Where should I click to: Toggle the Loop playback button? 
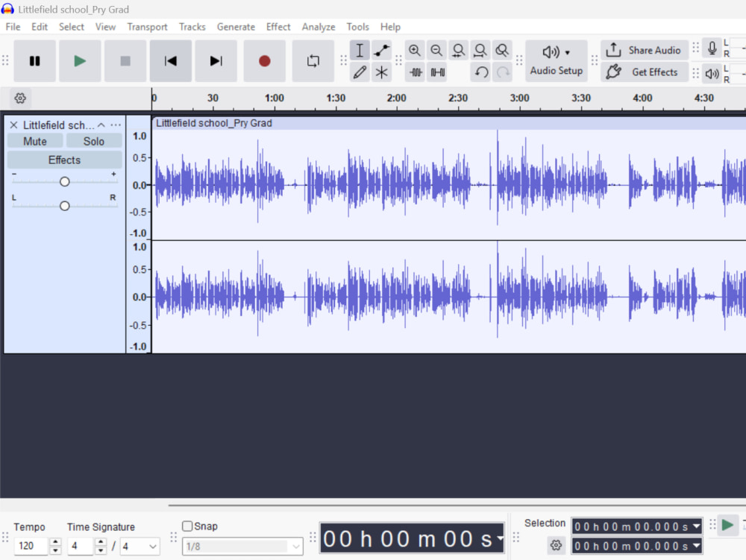pyautogui.click(x=313, y=61)
